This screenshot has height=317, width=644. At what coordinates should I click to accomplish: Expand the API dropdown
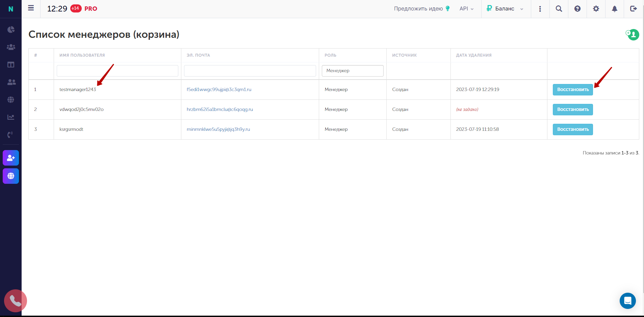466,9
